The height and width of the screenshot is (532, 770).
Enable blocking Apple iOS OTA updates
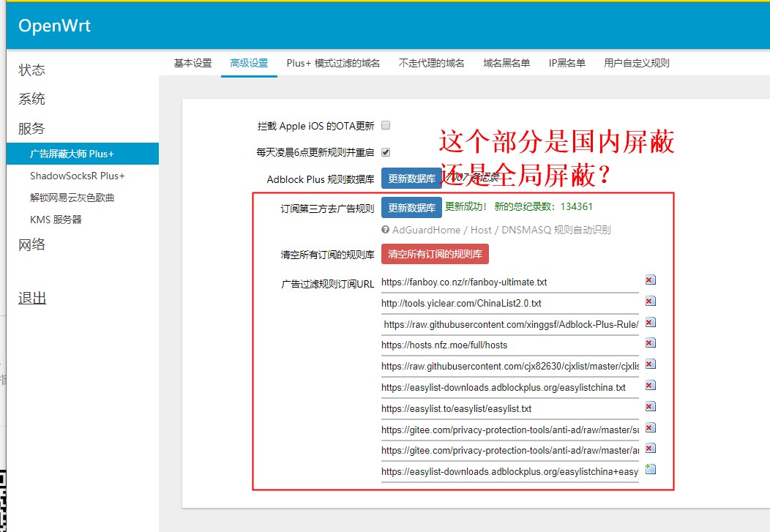tap(386, 125)
